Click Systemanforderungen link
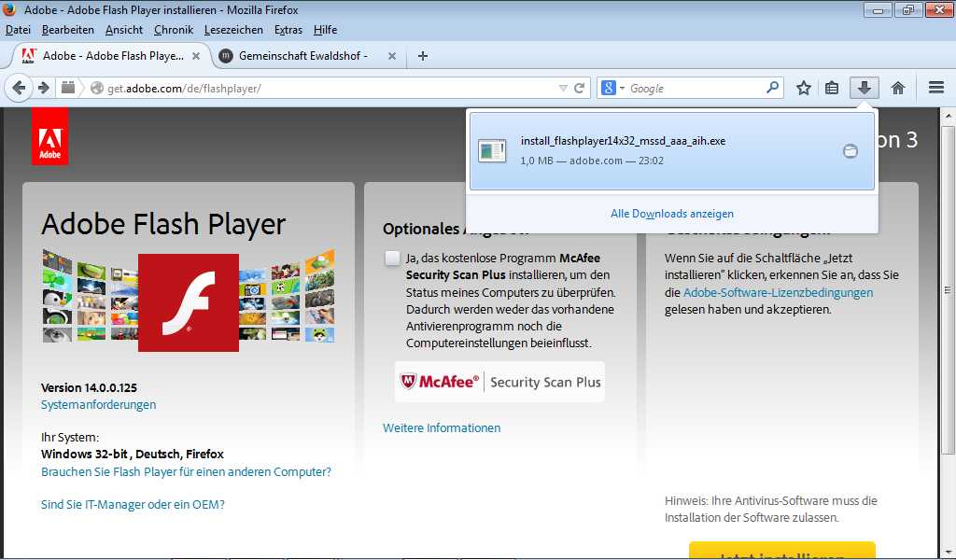The height and width of the screenshot is (560, 956). (98, 405)
